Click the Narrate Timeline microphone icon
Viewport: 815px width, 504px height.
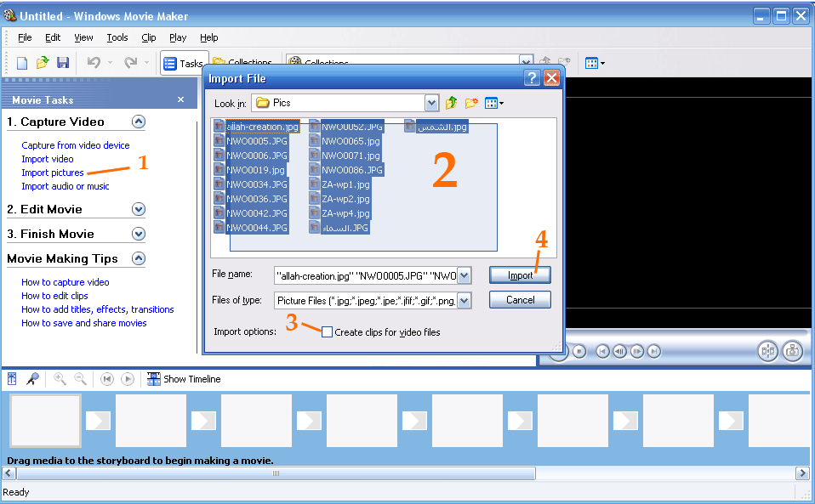[x=32, y=379]
